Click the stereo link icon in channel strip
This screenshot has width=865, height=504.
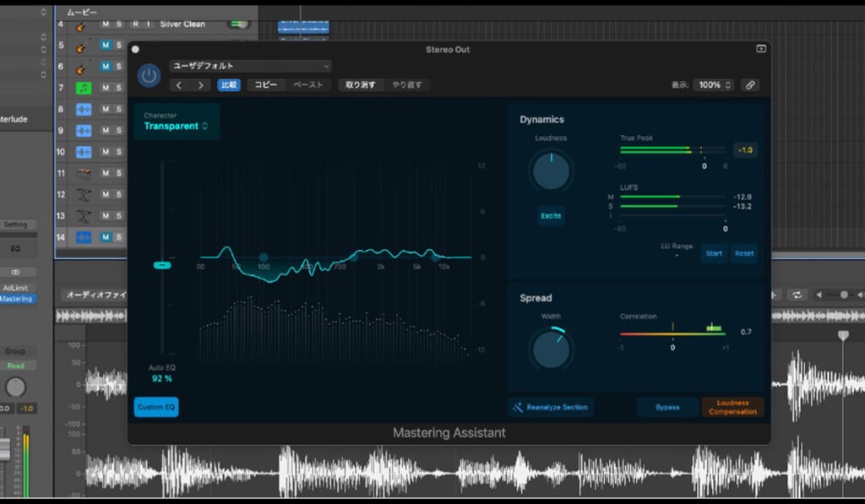[15, 272]
